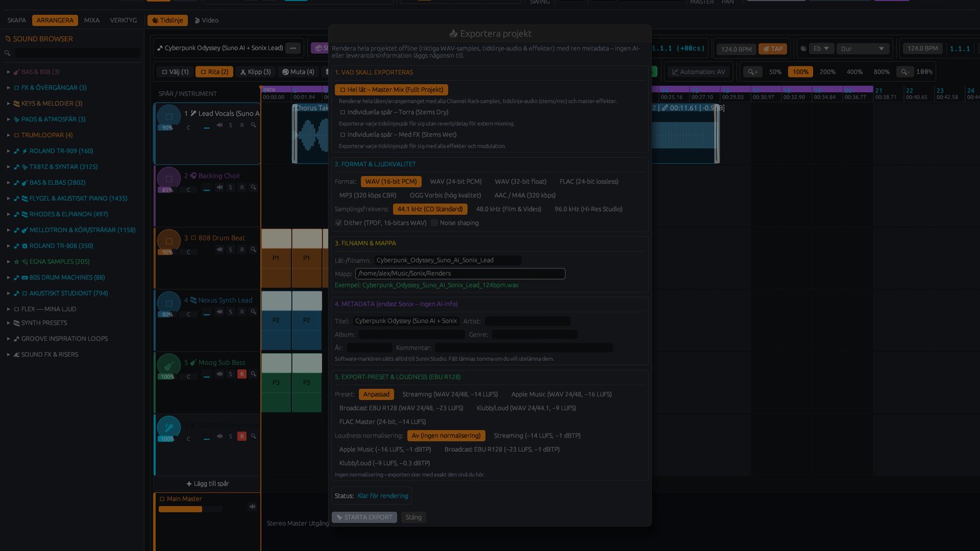Select the Muta (4) tool

coord(298,72)
